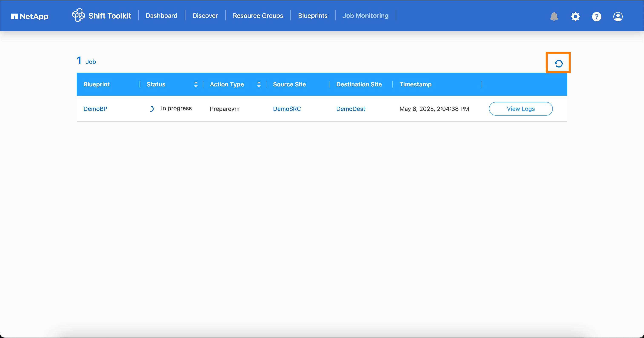View Logs for the DemoBP job
The image size is (644, 338).
tap(521, 109)
